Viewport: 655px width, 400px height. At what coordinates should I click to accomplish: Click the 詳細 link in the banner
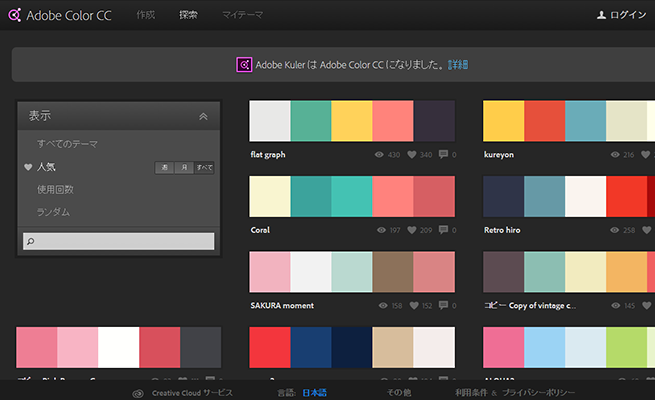point(458,65)
